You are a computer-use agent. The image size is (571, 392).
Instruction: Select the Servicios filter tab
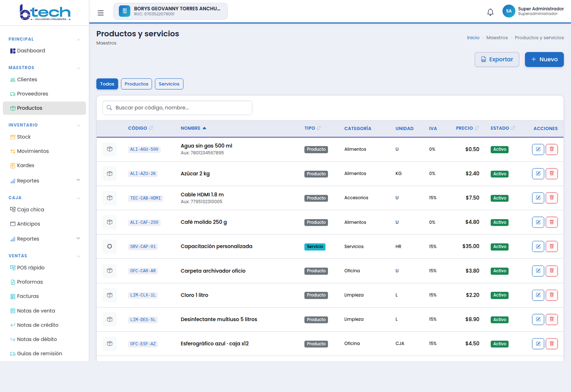pyautogui.click(x=169, y=84)
